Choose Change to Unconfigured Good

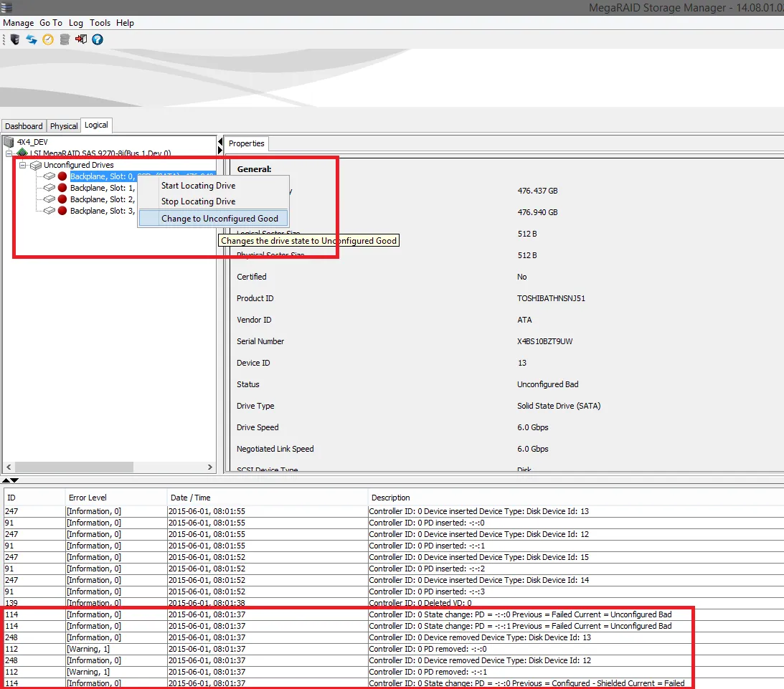pyautogui.click(x=213, y=218)
